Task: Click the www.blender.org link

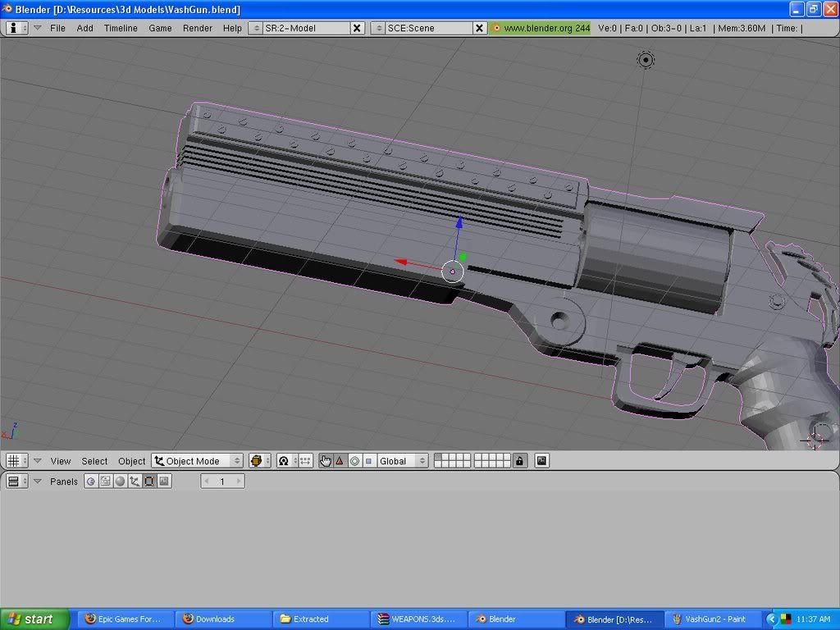Action: [x=541, y=28]
